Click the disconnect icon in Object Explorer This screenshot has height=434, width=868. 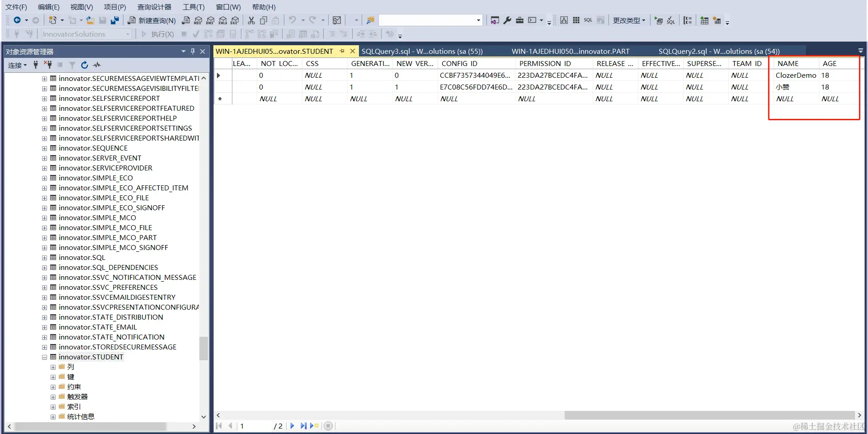48,65
